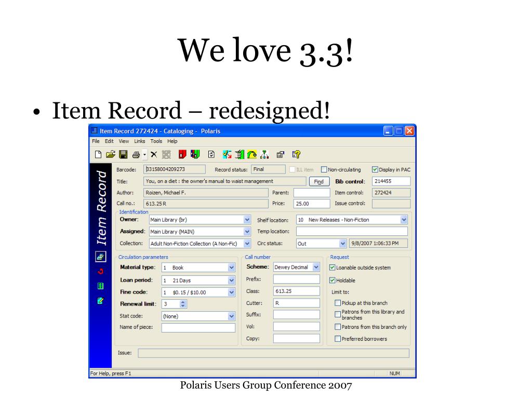Click the New blank document icon
The height and width of the screenshot is (399, 532).
(x=98, y=155)
